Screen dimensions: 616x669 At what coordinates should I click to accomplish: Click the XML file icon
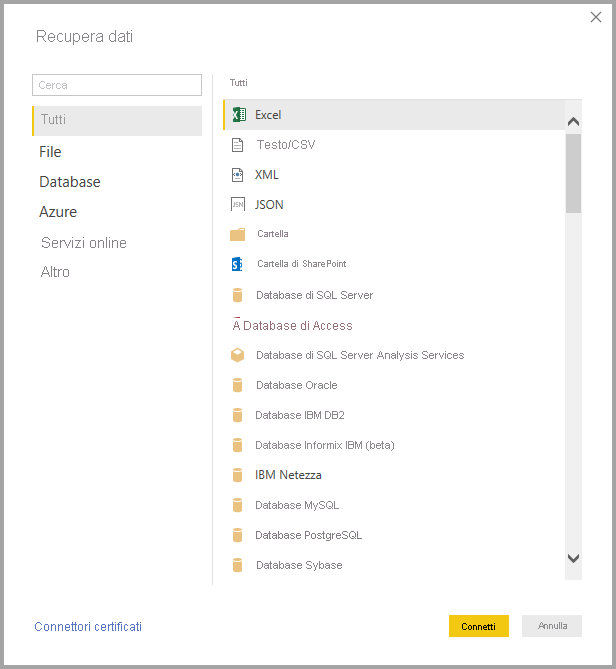(x=238, y=175)
